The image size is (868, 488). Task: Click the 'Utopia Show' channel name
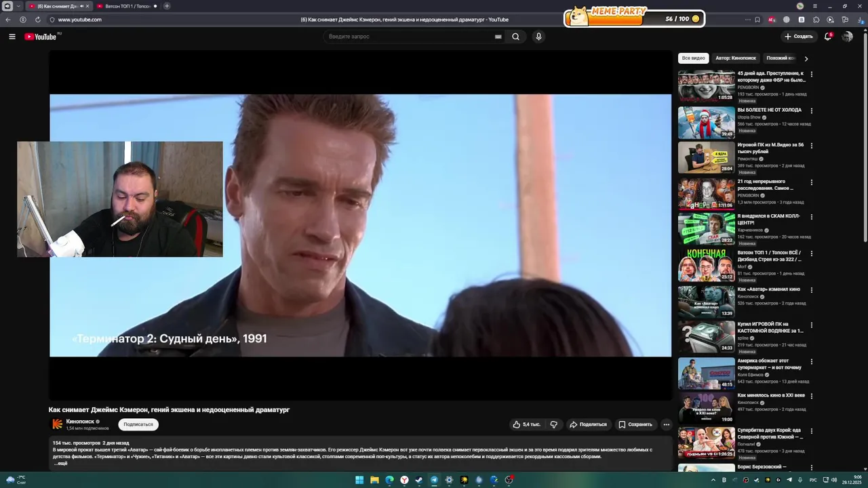point(749,117)
